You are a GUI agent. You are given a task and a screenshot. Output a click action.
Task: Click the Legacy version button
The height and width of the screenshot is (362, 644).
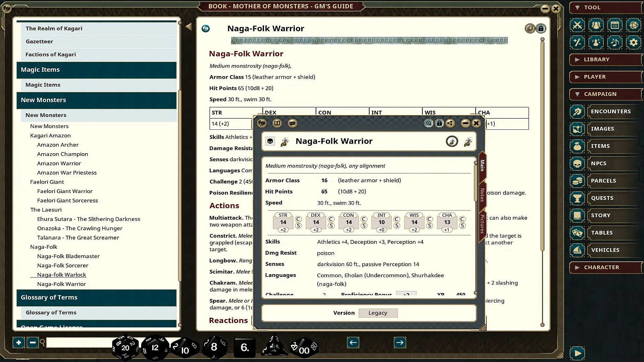point(378,313)
